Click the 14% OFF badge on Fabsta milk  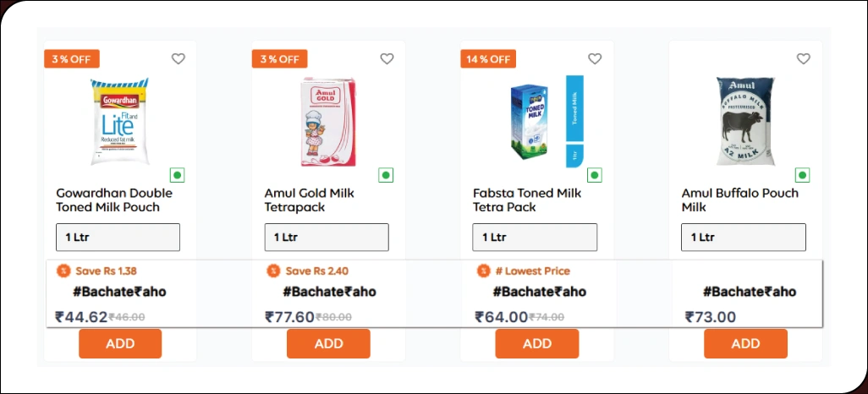click(488, 59)
